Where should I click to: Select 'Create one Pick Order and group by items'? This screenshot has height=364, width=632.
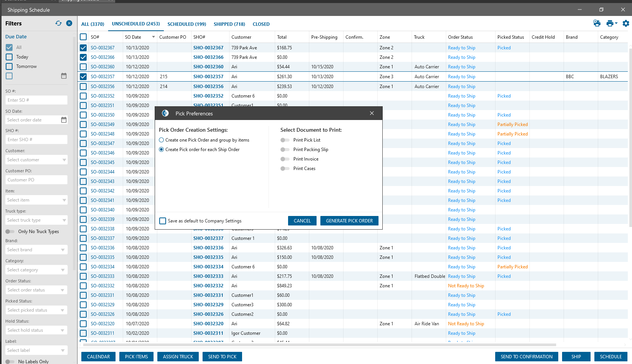[x=162, y=140]
